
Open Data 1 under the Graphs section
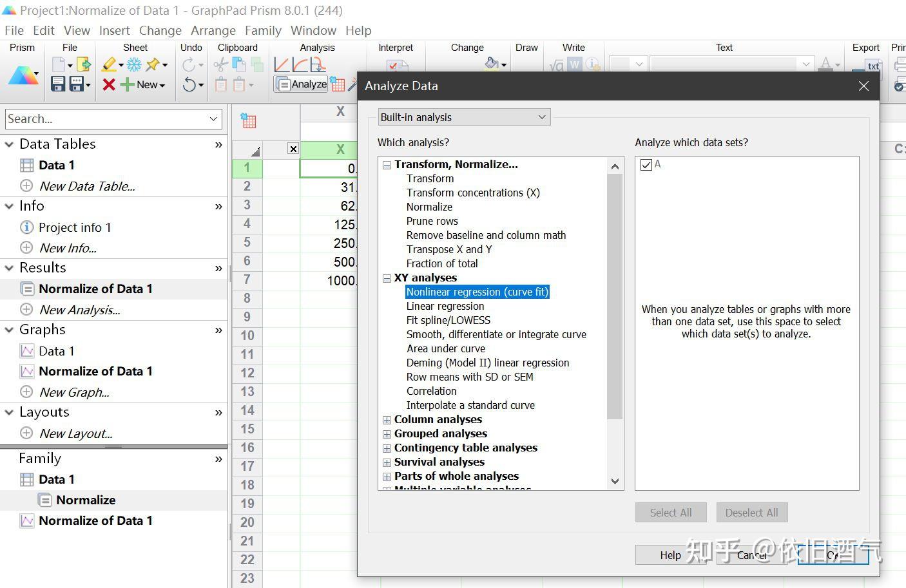pos(56,351)
